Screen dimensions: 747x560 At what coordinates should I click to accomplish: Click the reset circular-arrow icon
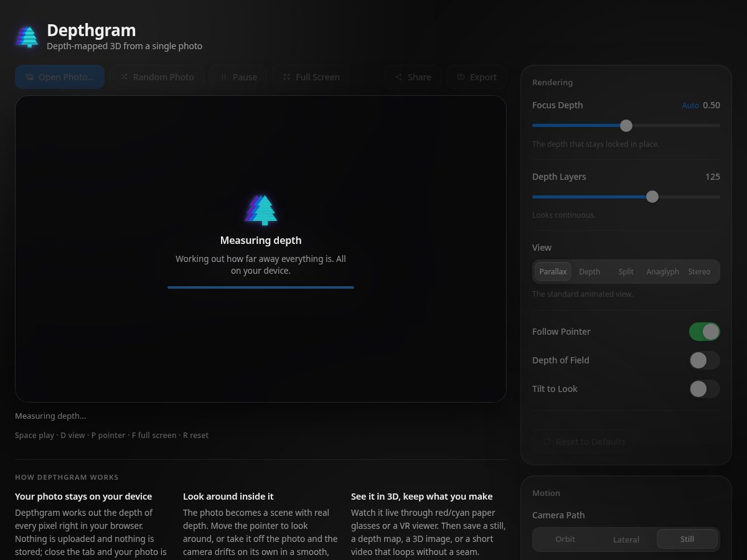click(x=547, y=442)
